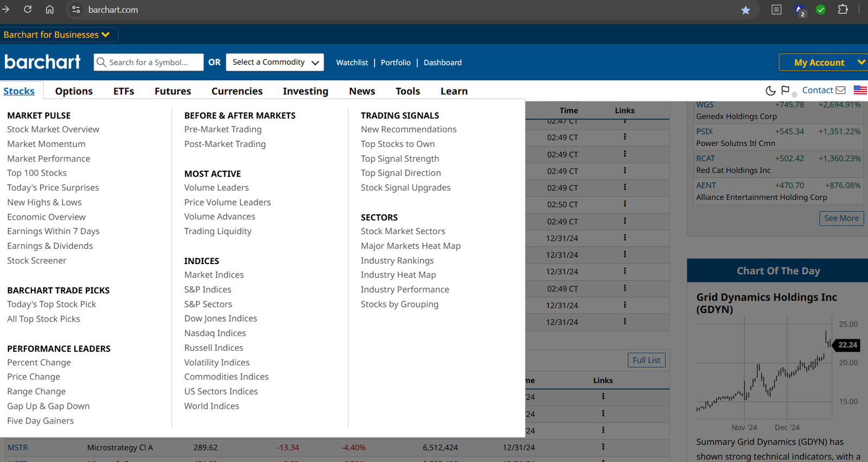Screen dimensions: 868x462
Task: Expand Barchart for Businesses dropdown
Action: pyautogui.click(x=56, y=35)
